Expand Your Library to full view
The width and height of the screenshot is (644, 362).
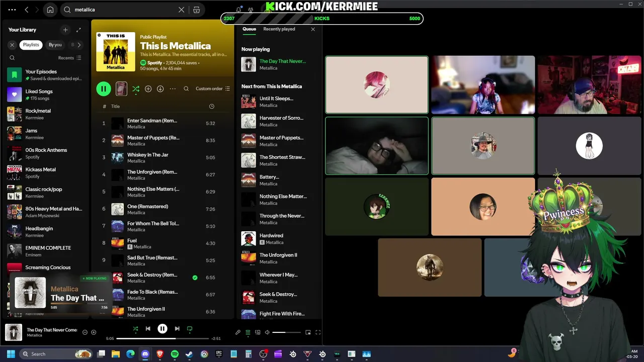pos(78,30)
